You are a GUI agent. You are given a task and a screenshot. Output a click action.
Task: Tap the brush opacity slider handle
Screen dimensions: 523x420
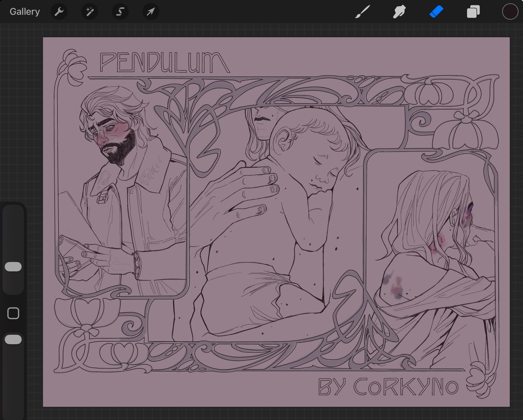point(13,339)
